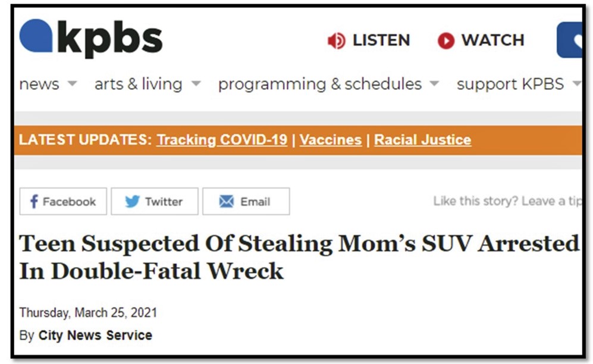Screen dimensions: 593x364
Task: Click the LISTEN text label
Action: pos(381,40)
